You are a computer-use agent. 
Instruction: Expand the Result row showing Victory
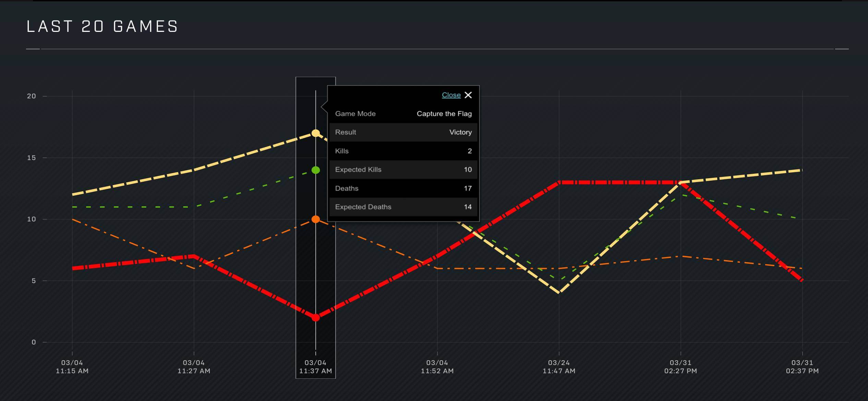click(x=403, y=132)
